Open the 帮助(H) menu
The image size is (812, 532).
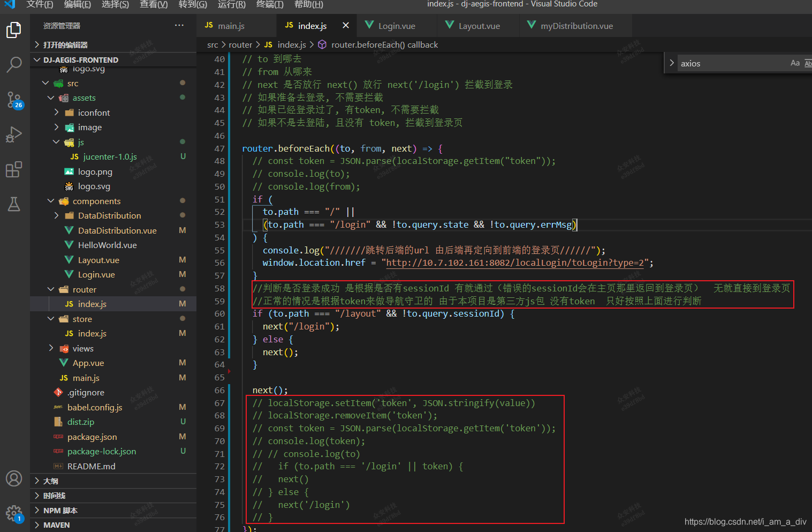[x=309, y=4]
